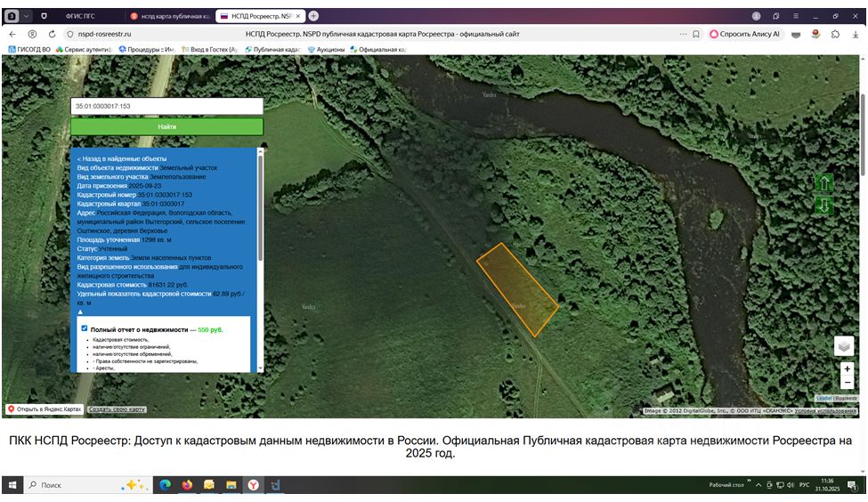Click the info panel vertical scrollbar
The image size is (868, 502).
(x=260, y=210)
